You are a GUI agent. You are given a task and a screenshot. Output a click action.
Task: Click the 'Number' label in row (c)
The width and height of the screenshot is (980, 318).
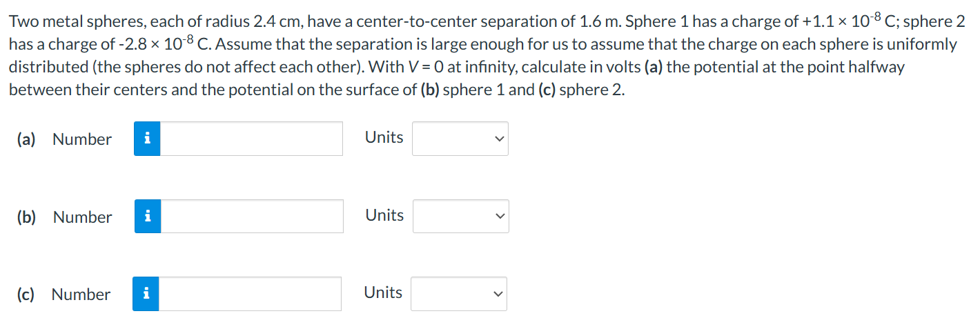[81, 295]
